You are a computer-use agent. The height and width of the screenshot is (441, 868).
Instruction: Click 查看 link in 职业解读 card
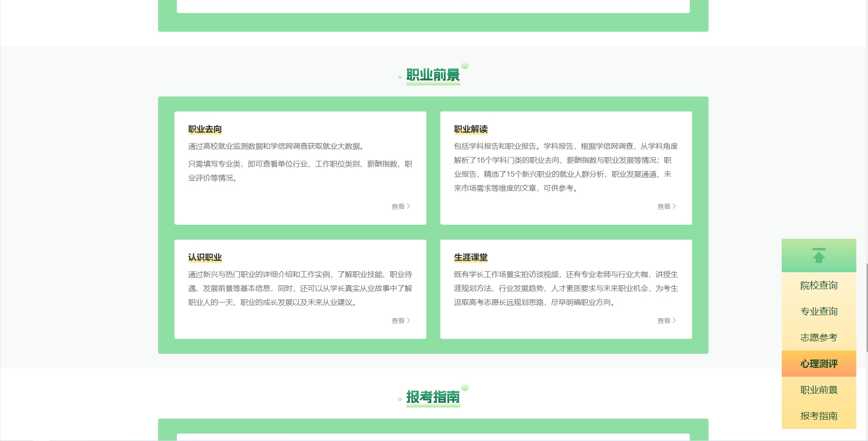(667, 206)
